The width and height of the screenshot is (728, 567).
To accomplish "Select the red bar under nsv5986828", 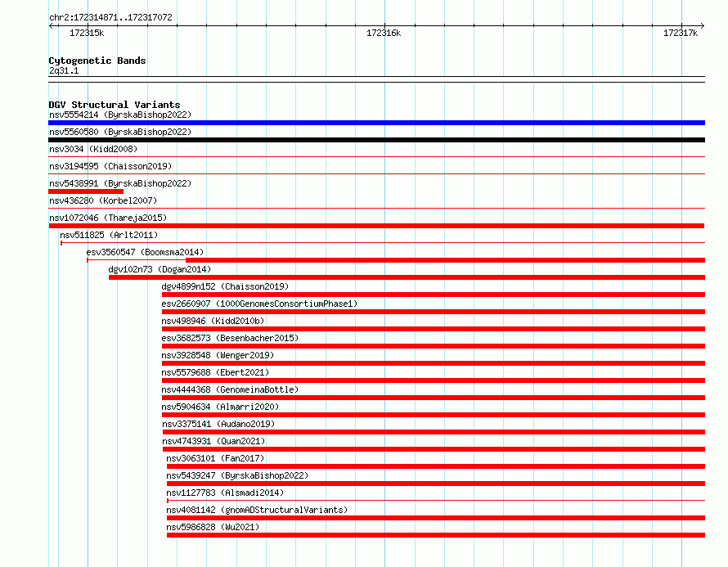I will 436,535.
